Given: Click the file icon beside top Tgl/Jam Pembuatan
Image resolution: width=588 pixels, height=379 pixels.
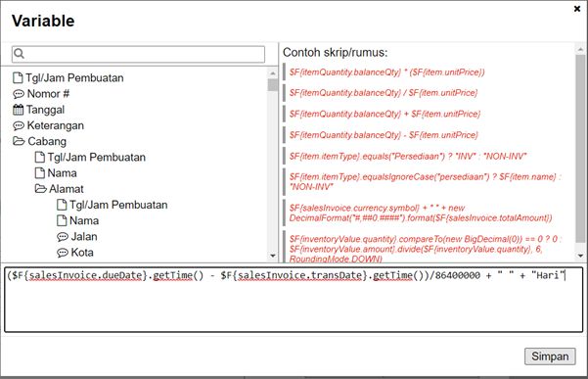Looking at the screenshot, I should pos(18,77).
